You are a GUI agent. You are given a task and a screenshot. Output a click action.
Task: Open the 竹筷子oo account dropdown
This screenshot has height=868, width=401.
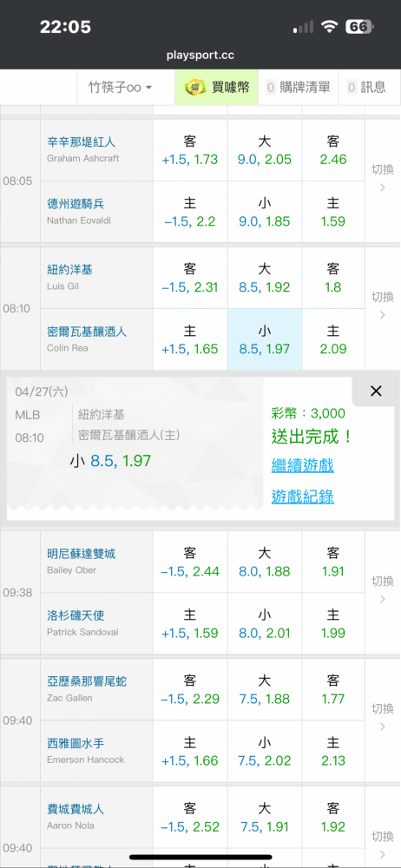pyautogui.click(x=120, y=88)
